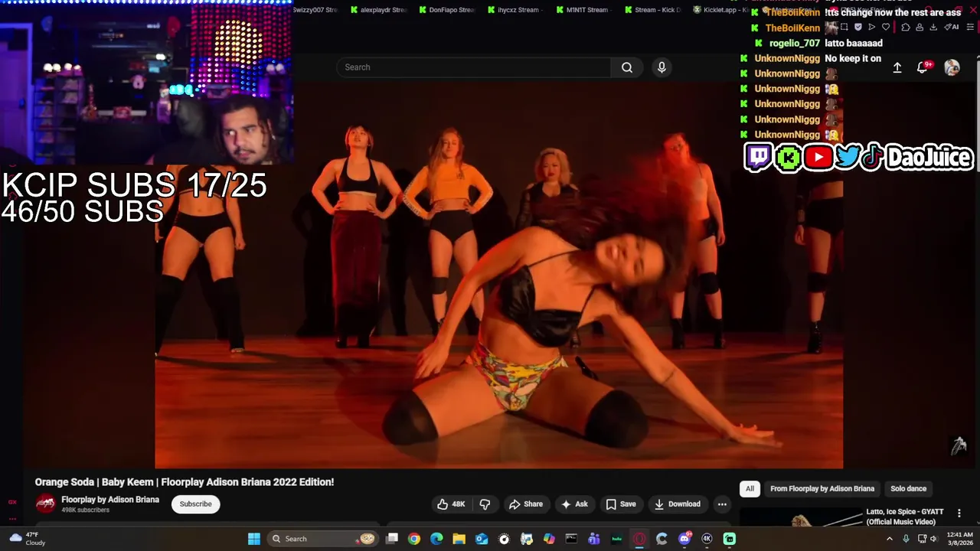Switch to M1N1T Stream browser tab
The width and height of the screenshot is (980, 551).
[x=582, y=10]
